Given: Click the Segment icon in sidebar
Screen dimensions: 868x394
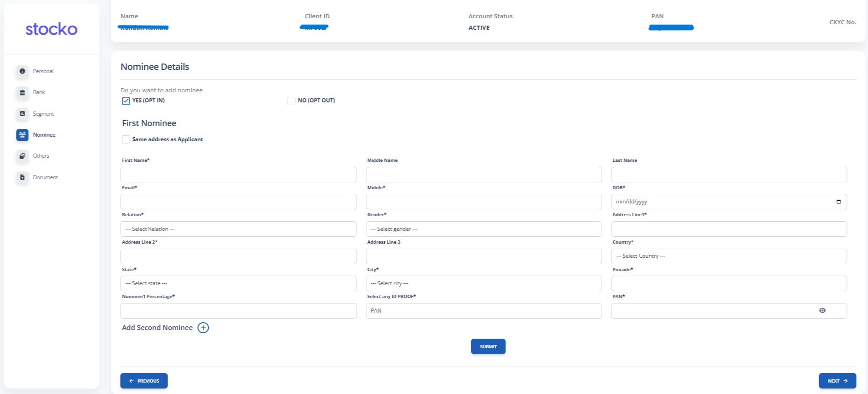Looking at the screenshot, I should (22, 114).
